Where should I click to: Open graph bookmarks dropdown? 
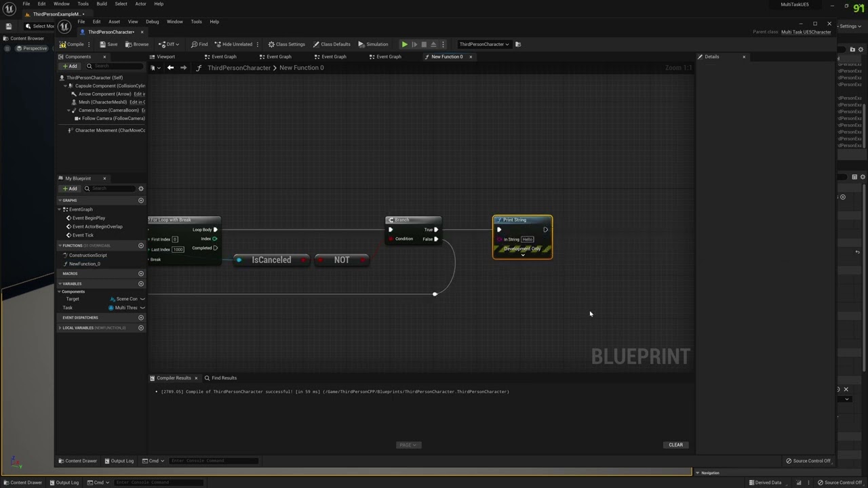point(154,68)
